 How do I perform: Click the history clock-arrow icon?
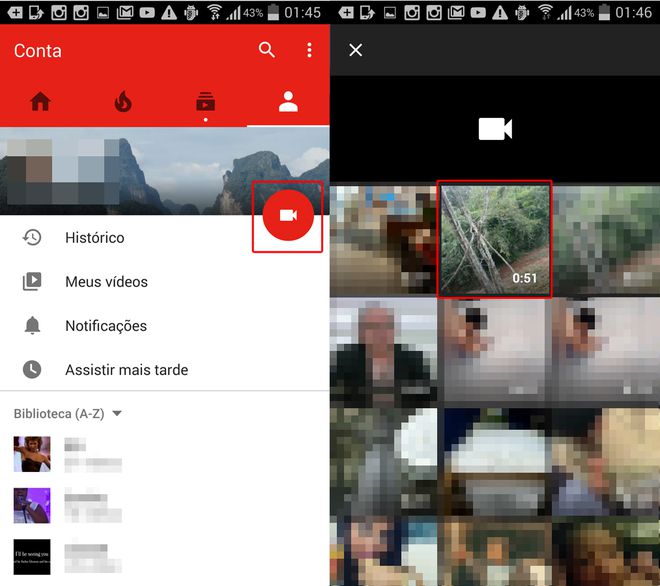[32, 238]
